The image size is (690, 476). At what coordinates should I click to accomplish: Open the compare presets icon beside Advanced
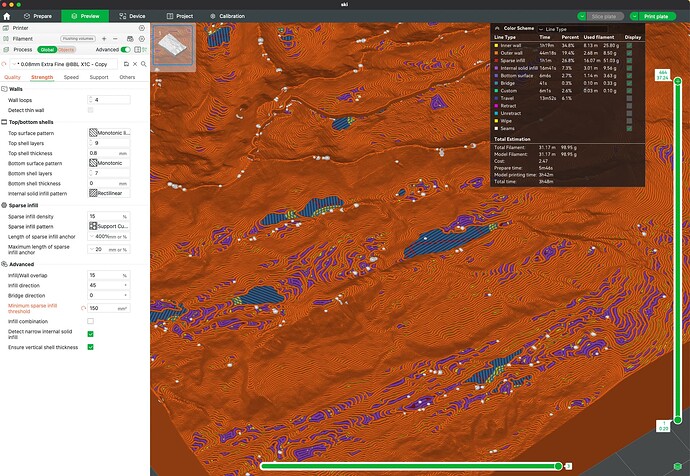tap(137, 50)
